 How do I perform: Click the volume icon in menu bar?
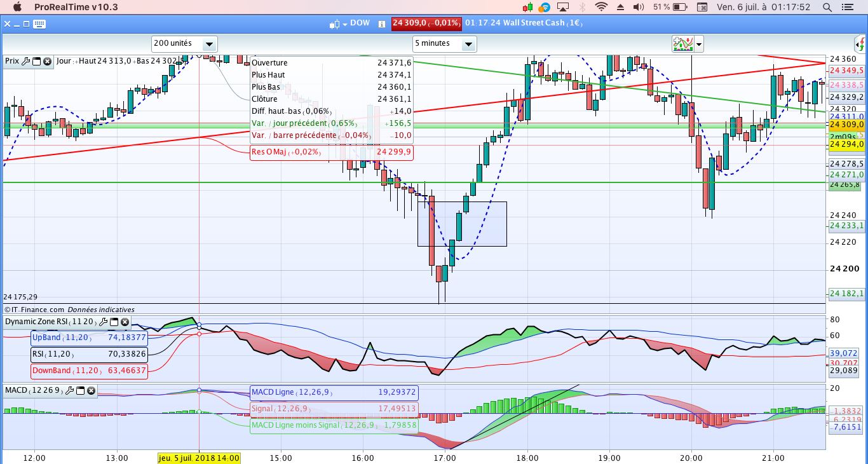point(640,7)
